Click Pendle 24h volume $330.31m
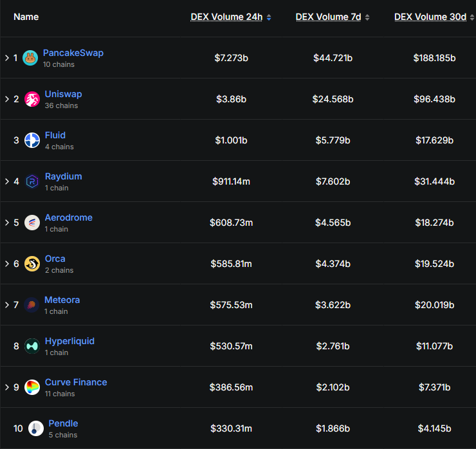 click(232, 428)
